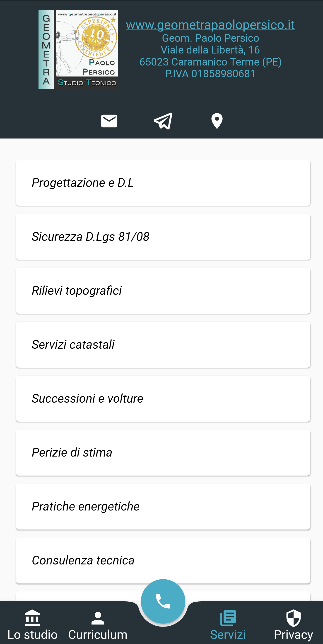Image resolution: width=323 pixels, height=644 pixels.
Task: Expand Sicurezza D.Lgs 81/08 card
Action: (x=163, y=237)
